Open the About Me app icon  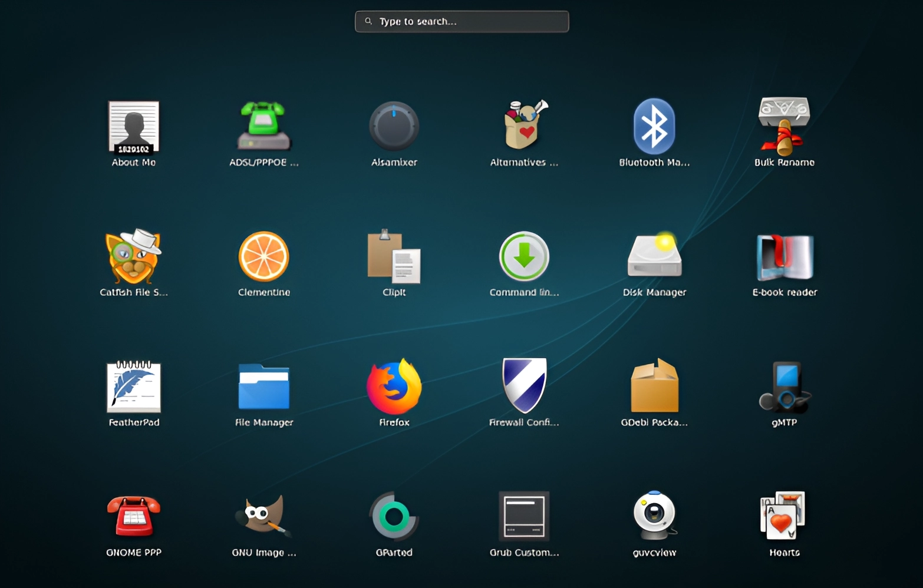tap(134, 126)
